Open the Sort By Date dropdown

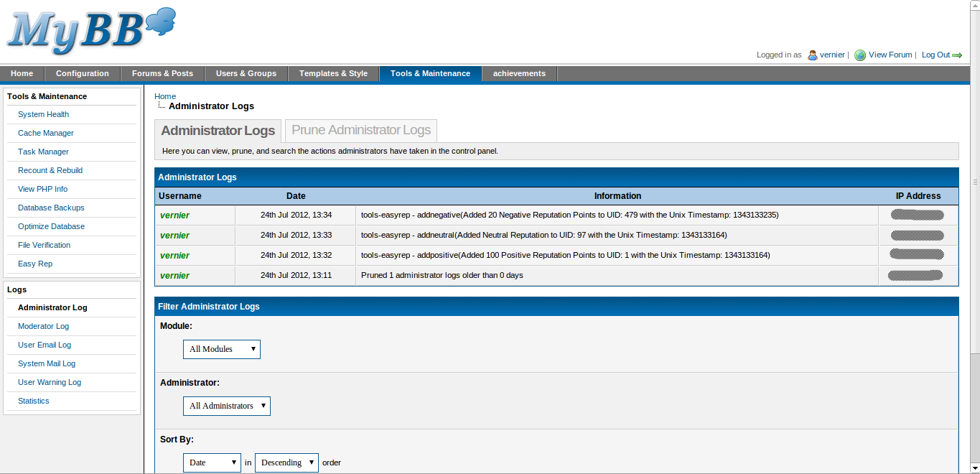click(x=212, y=463)
